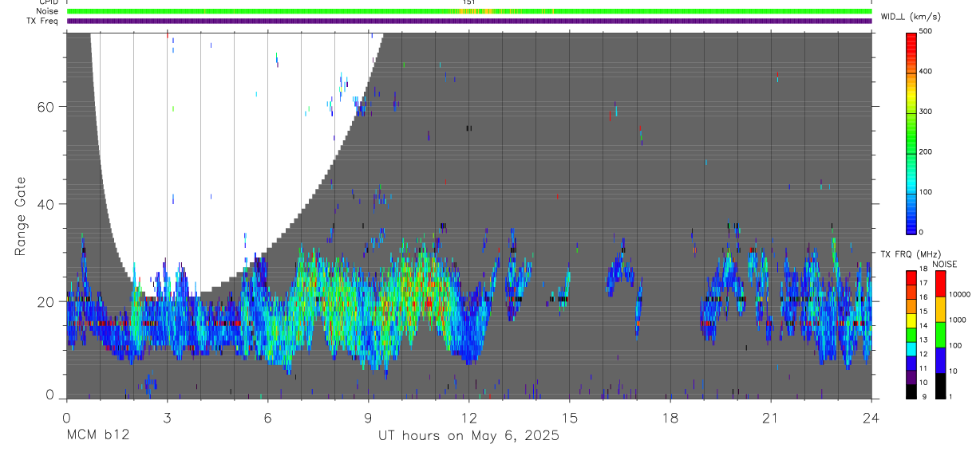Click the '1000' tick on NOISE legend
This screenshot has height=452, width=980.
959,320
